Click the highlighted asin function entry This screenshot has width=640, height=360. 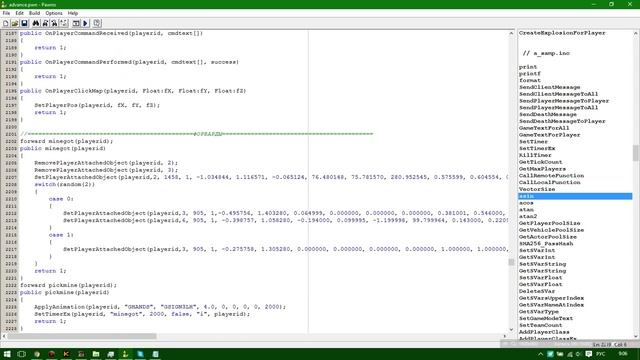[575, 196]
